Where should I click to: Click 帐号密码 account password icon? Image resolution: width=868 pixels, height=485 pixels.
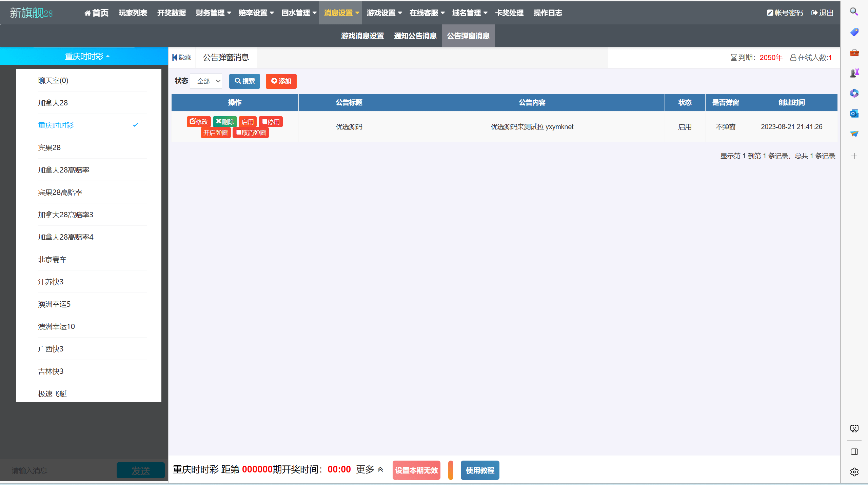pos(785,13)
